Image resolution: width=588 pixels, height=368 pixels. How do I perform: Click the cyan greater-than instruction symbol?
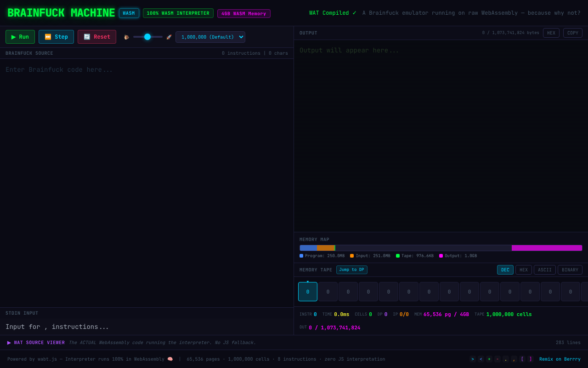point(473,359)
